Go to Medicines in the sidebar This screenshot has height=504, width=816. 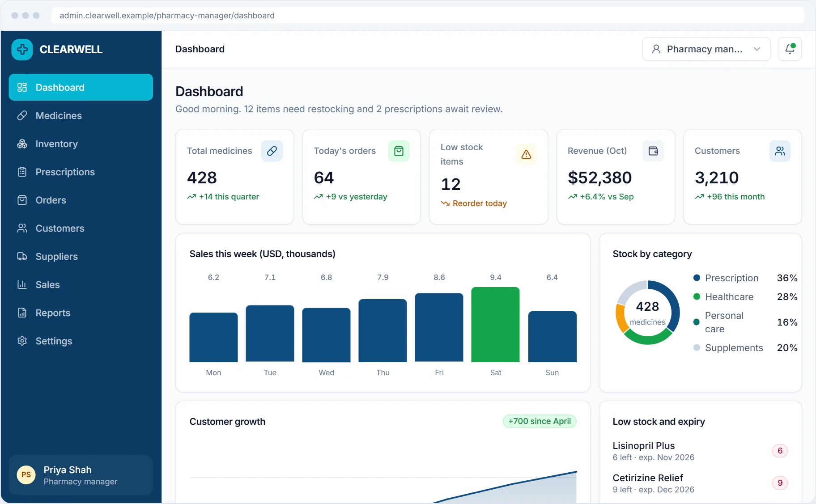(x=81, y=115)
